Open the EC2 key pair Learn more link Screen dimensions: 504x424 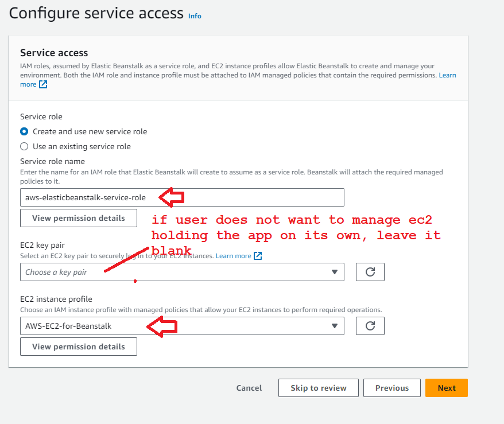(x=233, y=256)
